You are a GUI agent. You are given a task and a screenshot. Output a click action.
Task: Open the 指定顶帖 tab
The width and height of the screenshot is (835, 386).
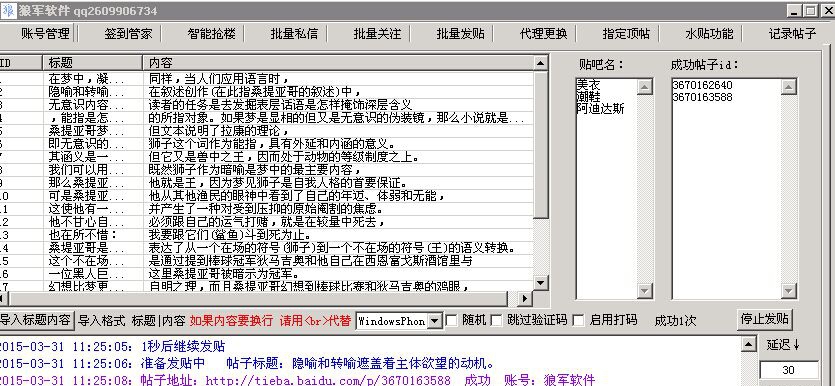click(626, 34)
